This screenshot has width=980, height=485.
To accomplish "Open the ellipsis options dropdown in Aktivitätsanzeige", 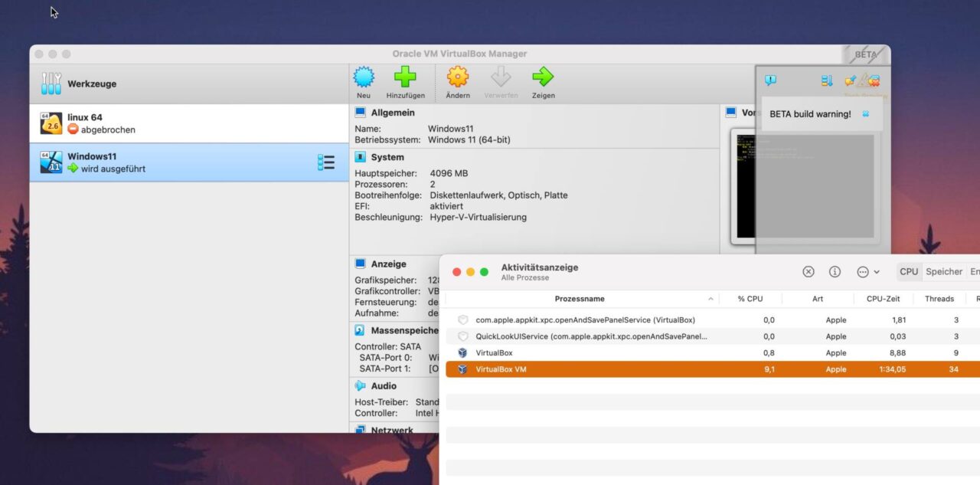I will tap(867, 272).
